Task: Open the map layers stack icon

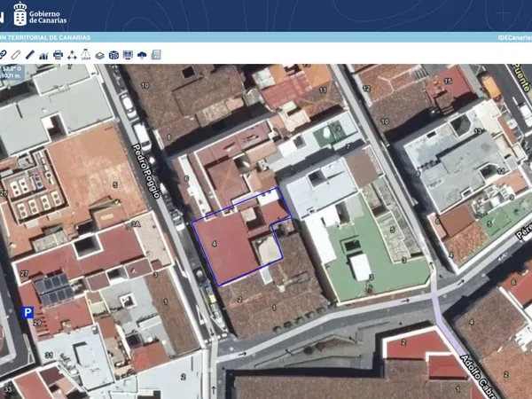Action: click(x=99, y=55)
